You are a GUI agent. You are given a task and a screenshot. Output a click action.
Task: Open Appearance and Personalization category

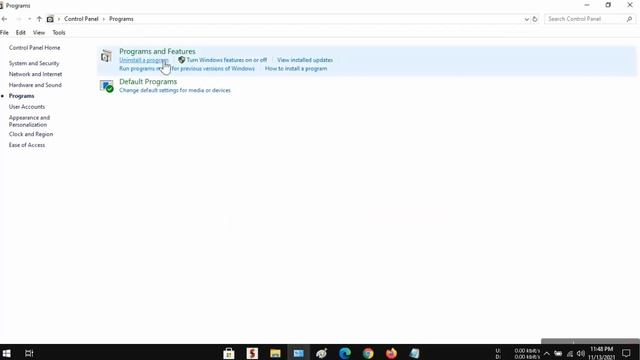[29, 121]
